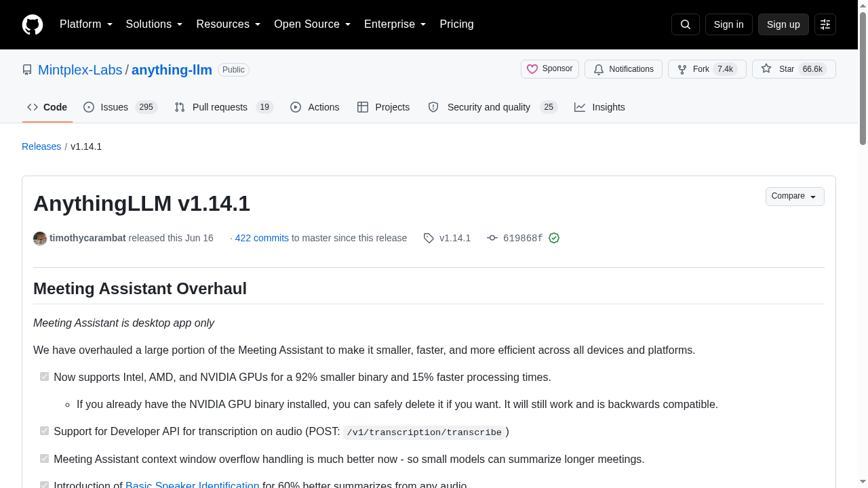Open the Mintplex-Labs owner link
The image size is (868, 488).
tap(80, 70)
